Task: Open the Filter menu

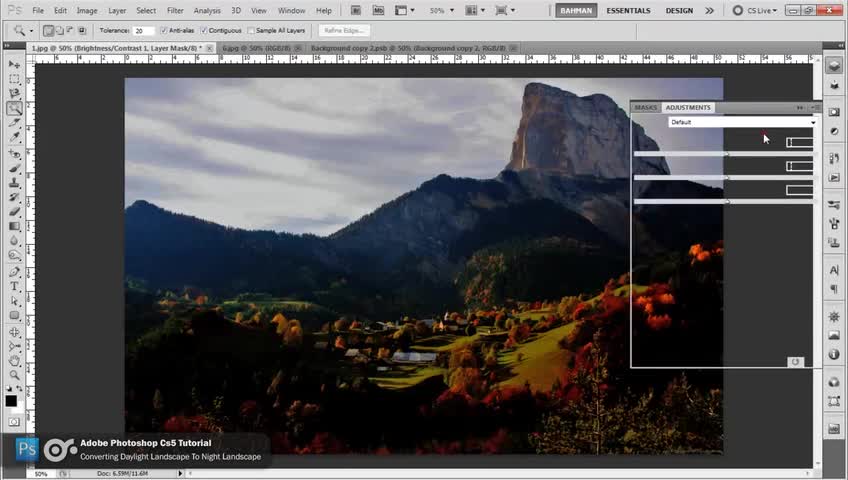Action: pyautogui.click(x=175, y=10)
